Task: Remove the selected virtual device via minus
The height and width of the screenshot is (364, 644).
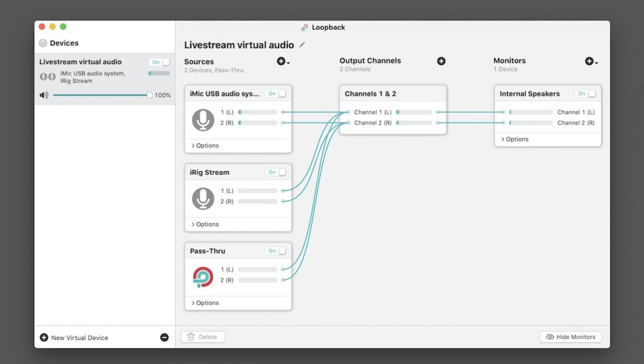Action: tap(164, 337)
